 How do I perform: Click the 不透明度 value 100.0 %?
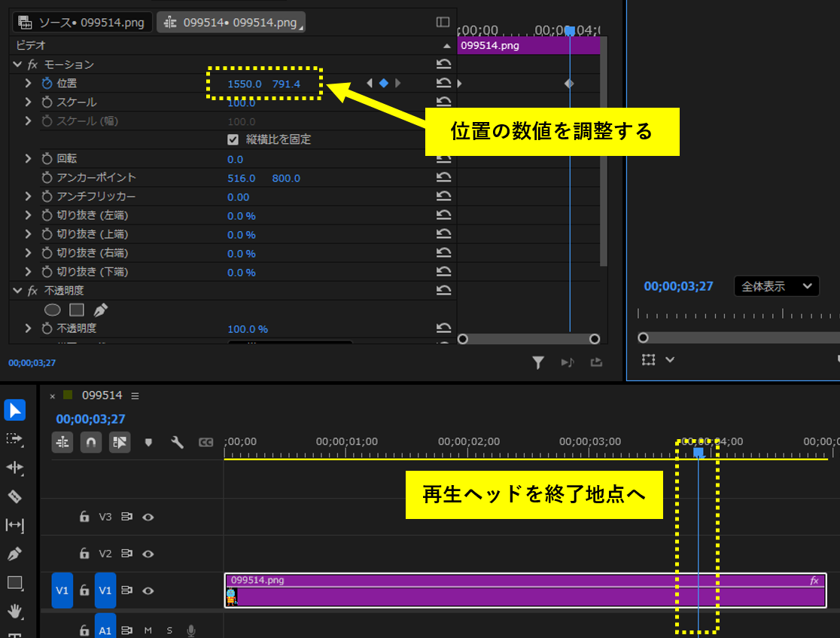[248, 329]
